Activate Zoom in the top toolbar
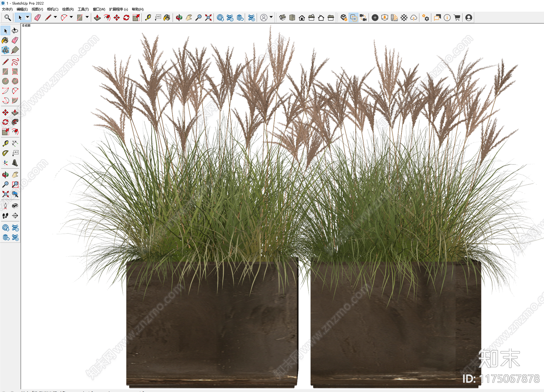The width and height of the screenshot is (544, 392). coord(199,18)
